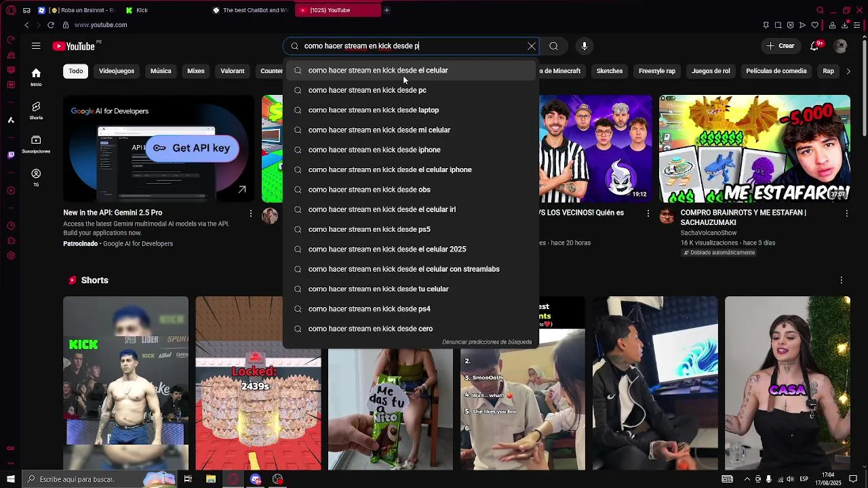The width and height of the screenshot is (868, 488).
Task: Click the Opera pin icon in the address bar
Action: pyautogui.click(x=766, y=25)
